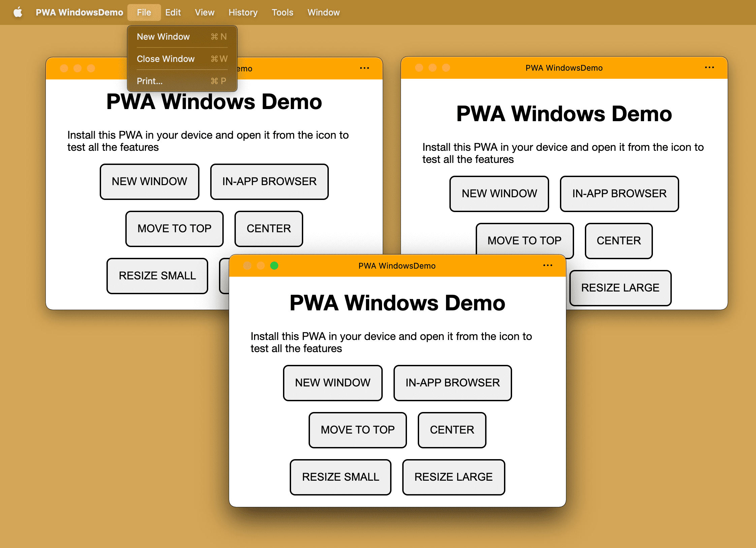Screen dimensions: 756x548
Task: Select IN-APP BROWSER in back-right window
Action: tap(619, 193)
